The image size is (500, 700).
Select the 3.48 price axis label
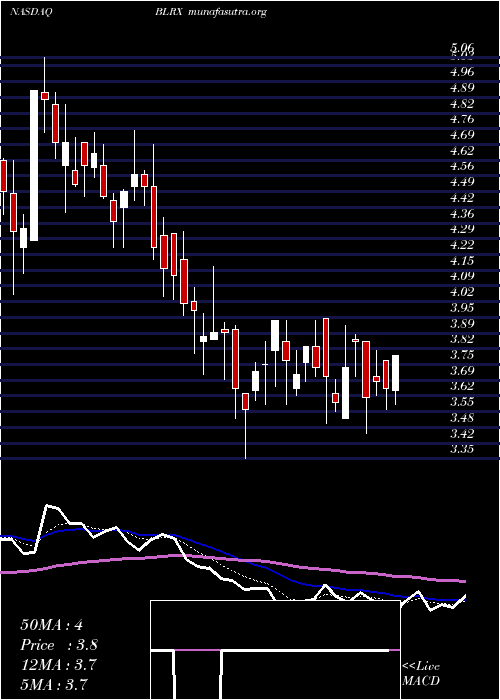point(461,418)
